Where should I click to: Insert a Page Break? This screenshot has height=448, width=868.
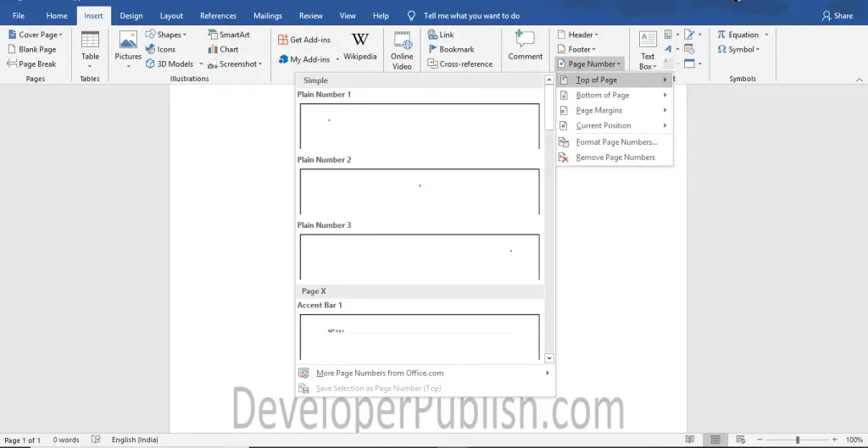tap(32, 64)
